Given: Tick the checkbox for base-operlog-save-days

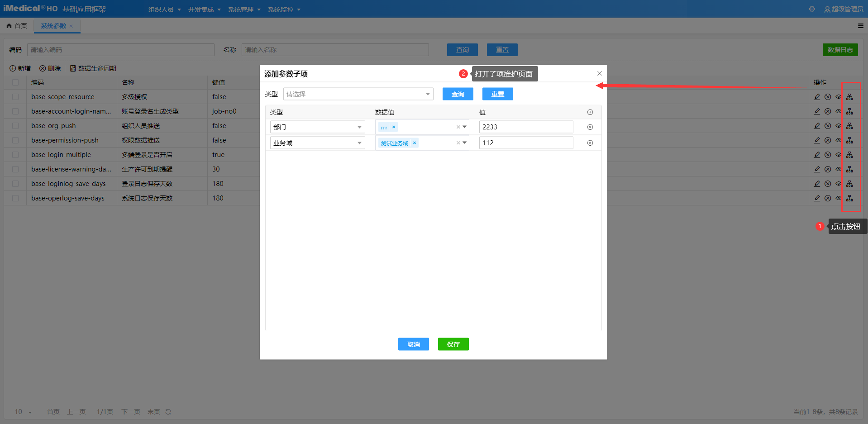Looking at the screenshot, I should (x=15, y=198).
